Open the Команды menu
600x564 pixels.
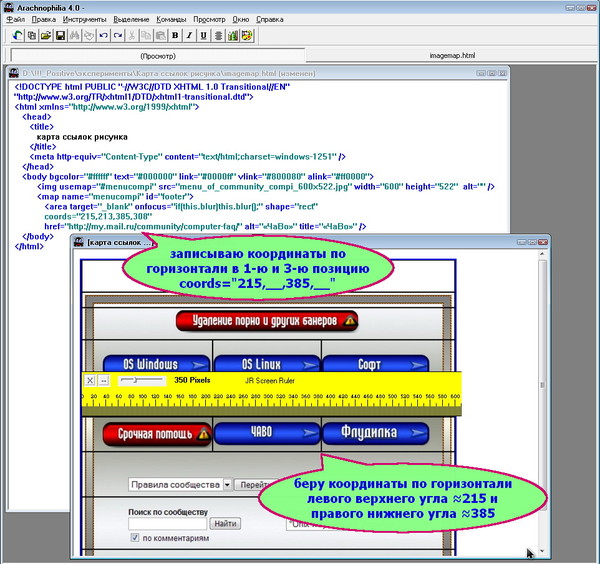171,20
